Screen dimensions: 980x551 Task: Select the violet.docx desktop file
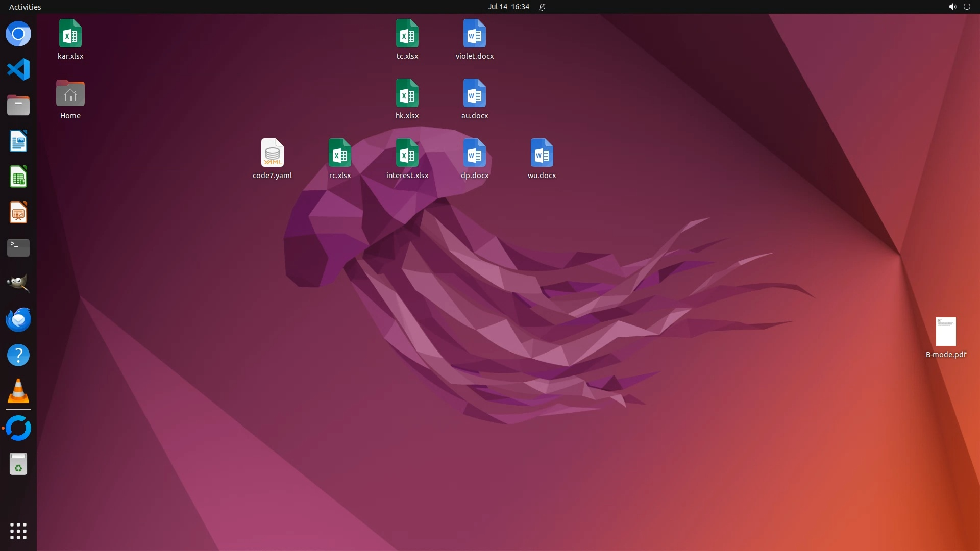tap(474, 34)
